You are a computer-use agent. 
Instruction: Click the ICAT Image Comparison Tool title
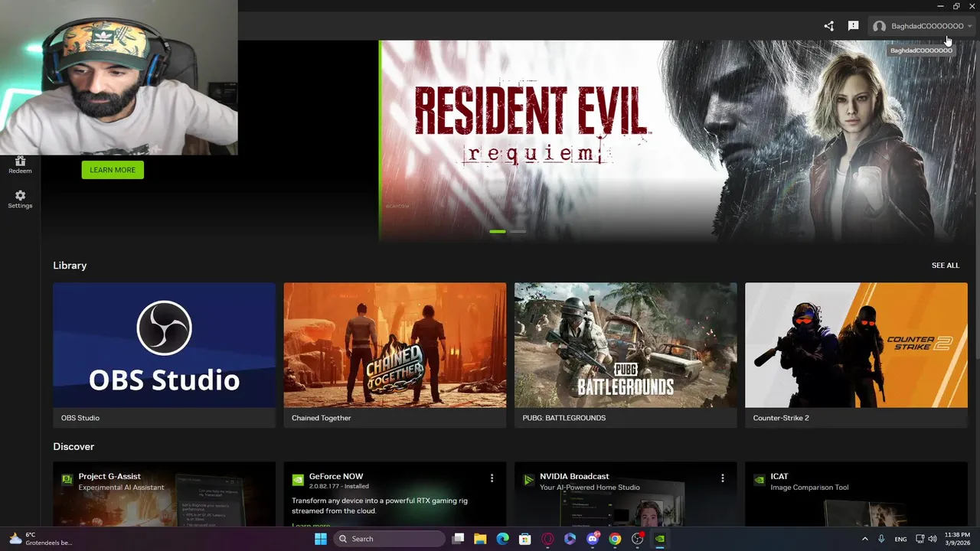779,476
